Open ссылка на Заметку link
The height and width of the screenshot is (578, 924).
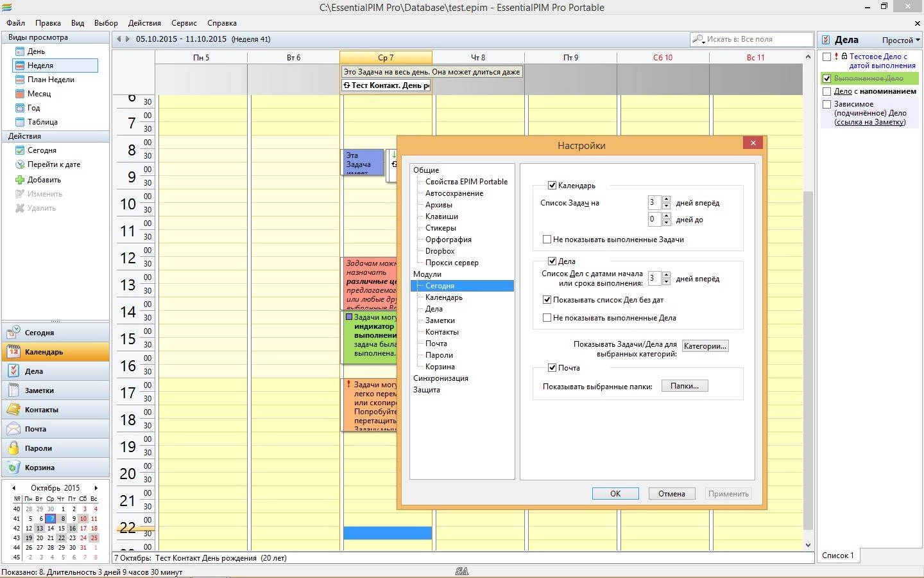870,122
